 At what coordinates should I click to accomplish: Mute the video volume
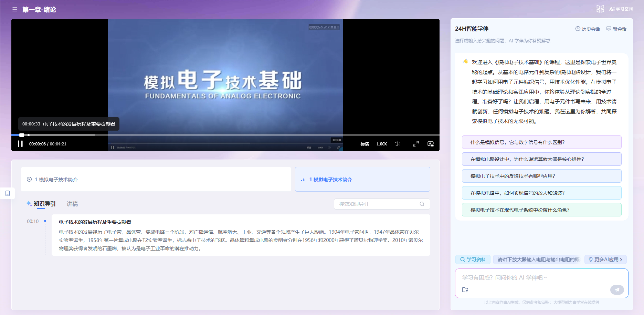[397, 144]
